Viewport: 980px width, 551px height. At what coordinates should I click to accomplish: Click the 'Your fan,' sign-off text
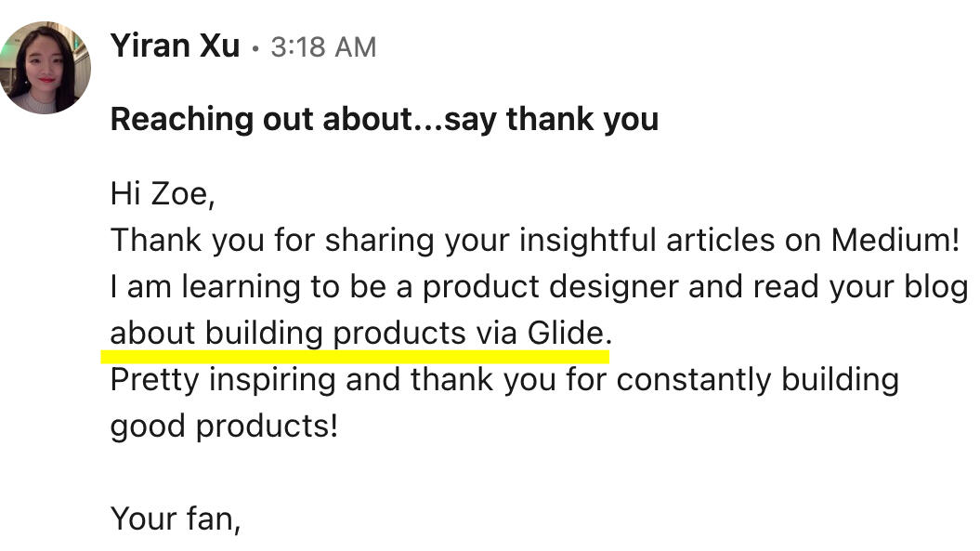[175, 518]
